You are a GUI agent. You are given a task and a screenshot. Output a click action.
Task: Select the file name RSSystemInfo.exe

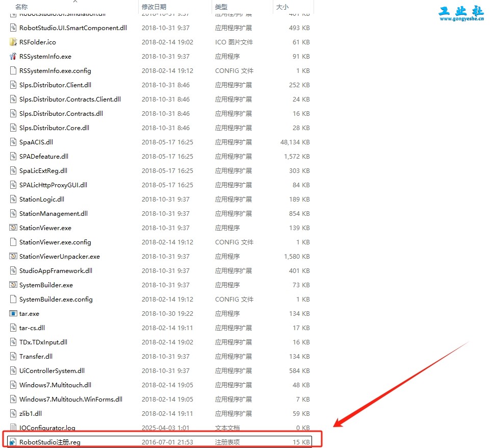tap(45, 57)
